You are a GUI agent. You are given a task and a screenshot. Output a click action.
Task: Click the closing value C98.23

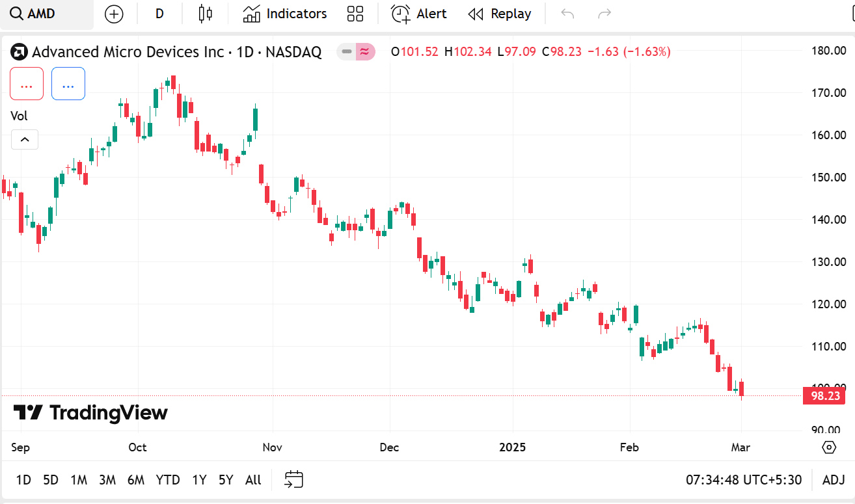tap(562, 52)
